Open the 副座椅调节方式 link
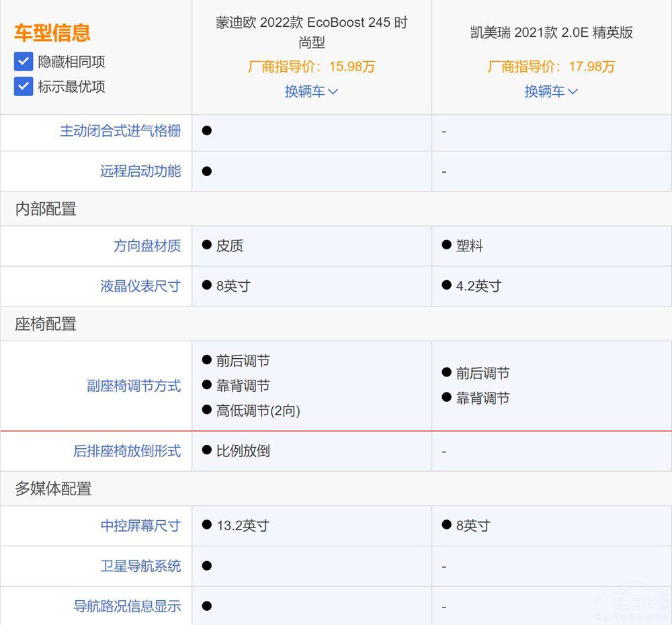The image size is (672, 625). point(134,386)
